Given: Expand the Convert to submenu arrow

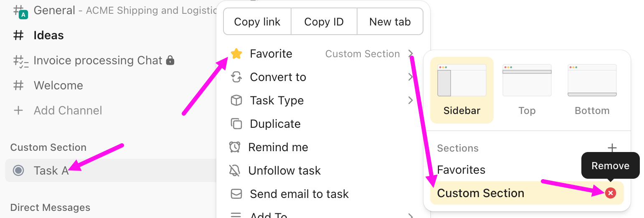Looking at the screenshot, I should click(x=411, y=77).
